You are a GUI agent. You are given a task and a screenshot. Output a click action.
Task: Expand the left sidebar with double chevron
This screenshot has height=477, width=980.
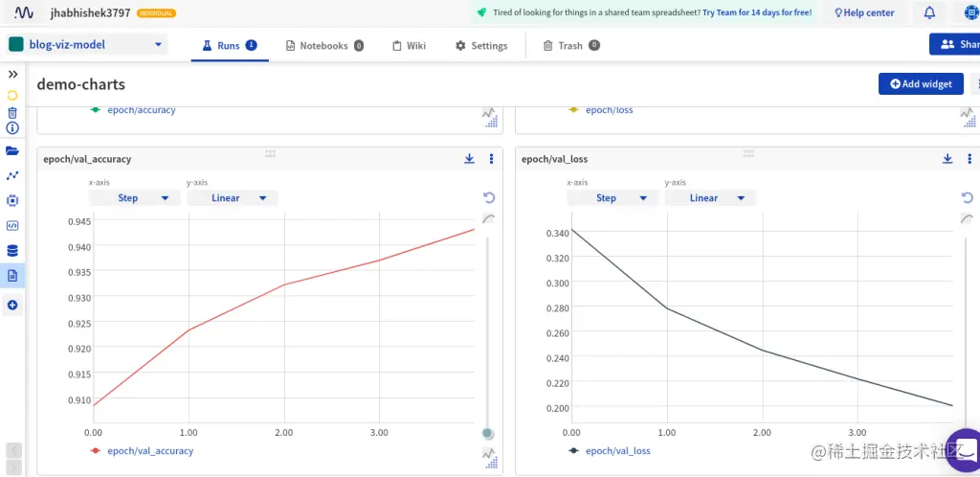pyautogui.click(x=12, y=75)
